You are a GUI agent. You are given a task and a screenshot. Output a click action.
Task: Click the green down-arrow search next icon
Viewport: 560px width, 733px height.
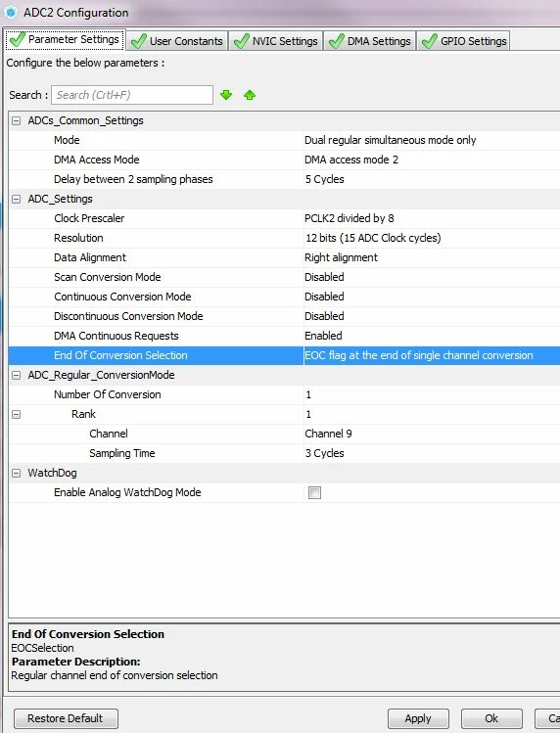point(226,95)
